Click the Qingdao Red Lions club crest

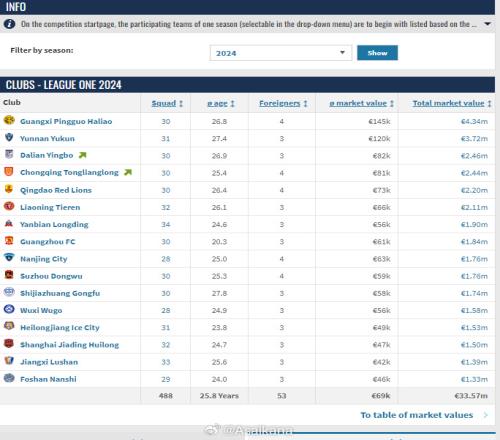pos(9,189)
